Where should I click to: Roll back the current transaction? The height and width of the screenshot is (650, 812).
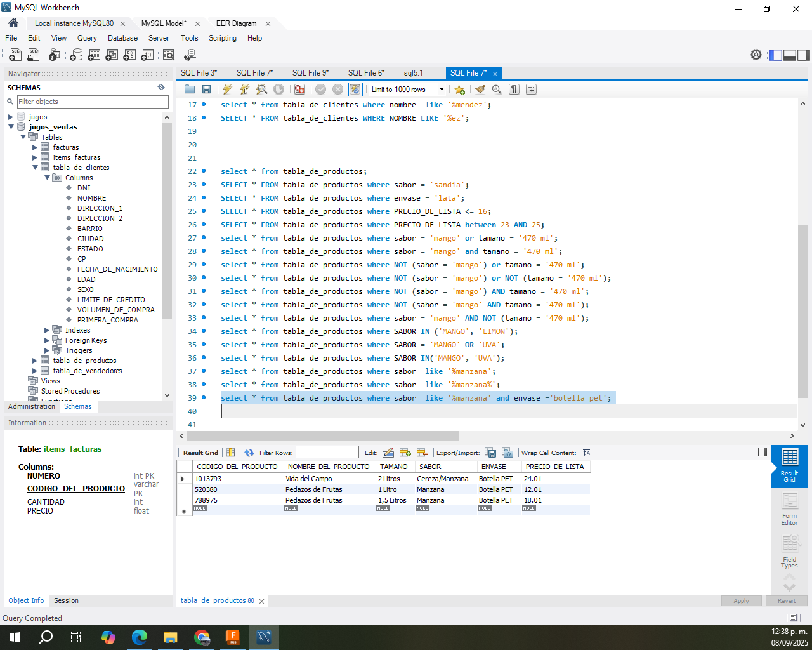[338, 90]
